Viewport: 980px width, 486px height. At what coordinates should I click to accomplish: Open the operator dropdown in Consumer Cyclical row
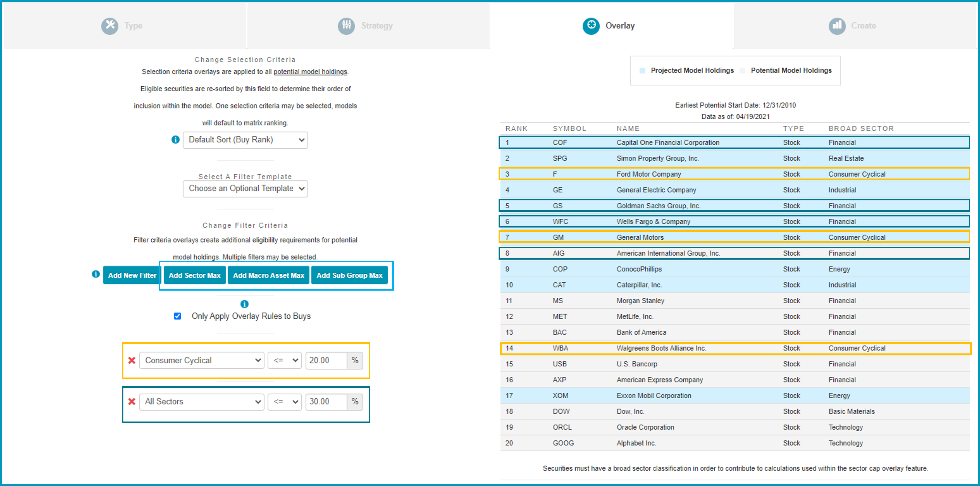pos(284,360)
